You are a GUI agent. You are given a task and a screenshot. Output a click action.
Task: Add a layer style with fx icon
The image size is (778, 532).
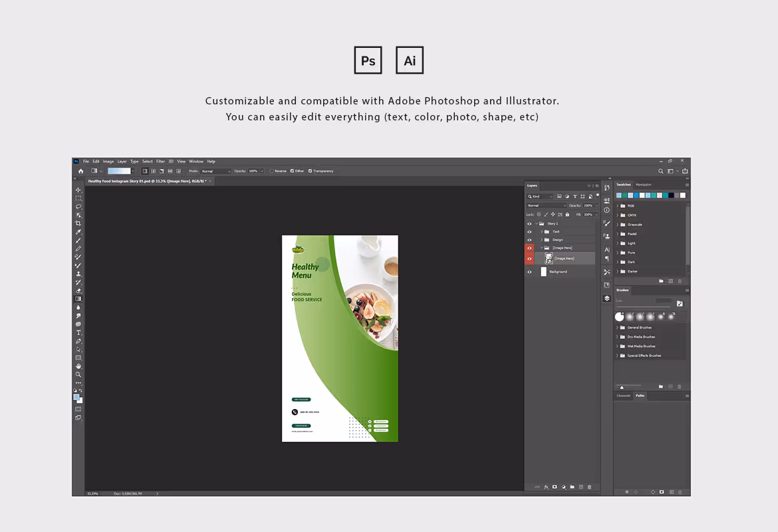(x=547, y=487)
